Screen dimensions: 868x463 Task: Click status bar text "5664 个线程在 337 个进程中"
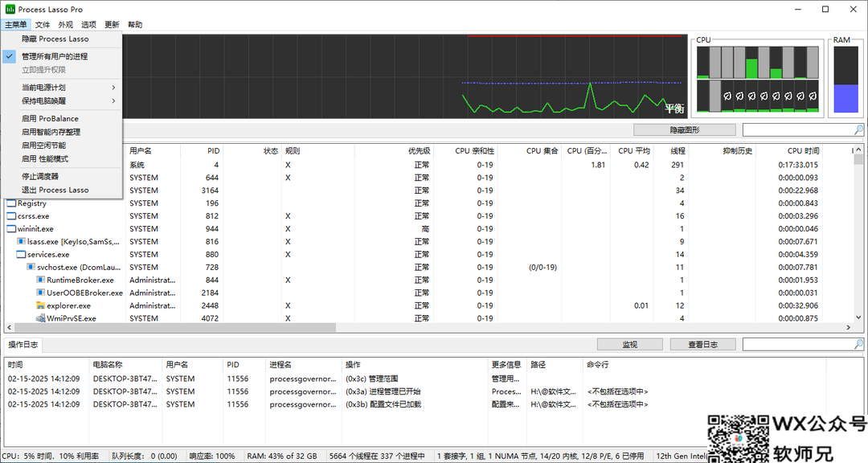coord(377,457)
